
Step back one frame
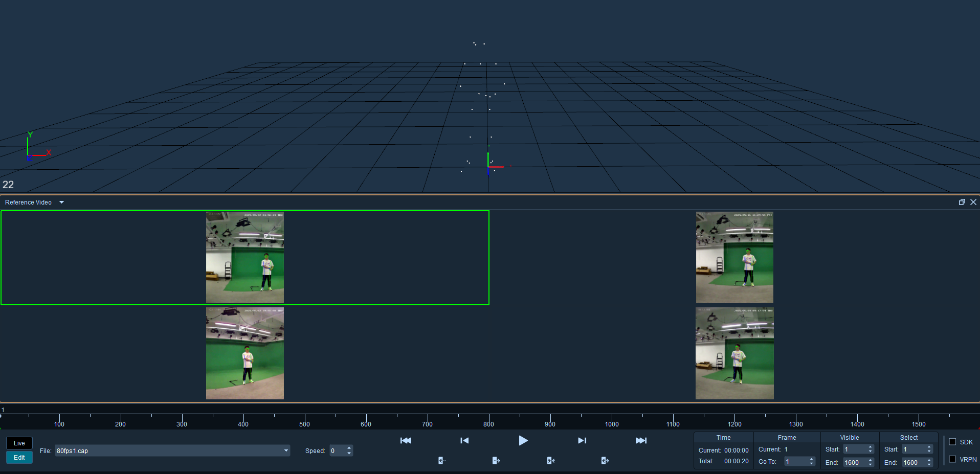[464, 440]
